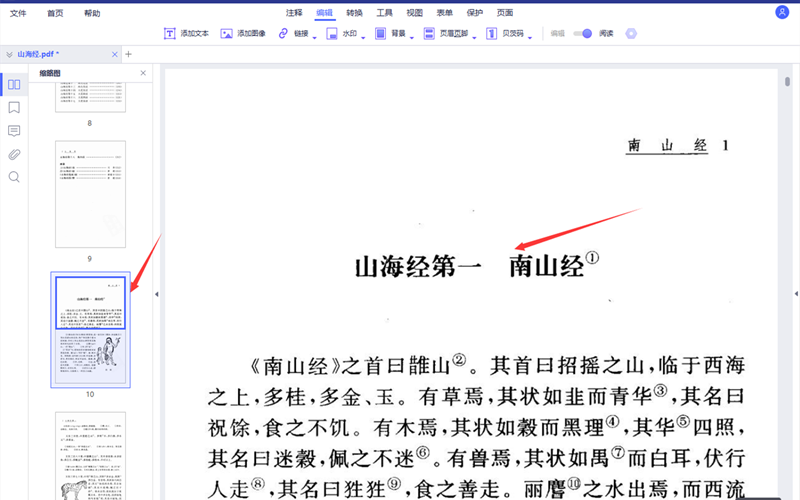Open the attachments paperclip icon in sidebar
Screen dimensions: 800x500
pos(14,154)
